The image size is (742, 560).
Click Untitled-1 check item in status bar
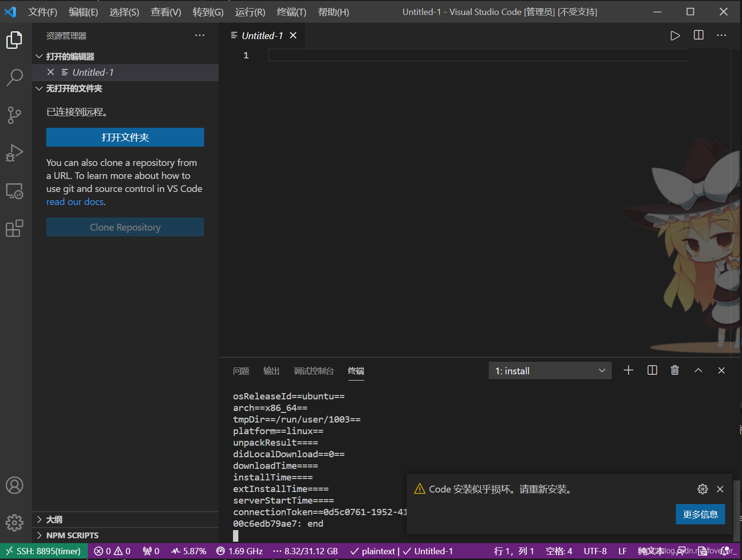(x=428, y=551)
